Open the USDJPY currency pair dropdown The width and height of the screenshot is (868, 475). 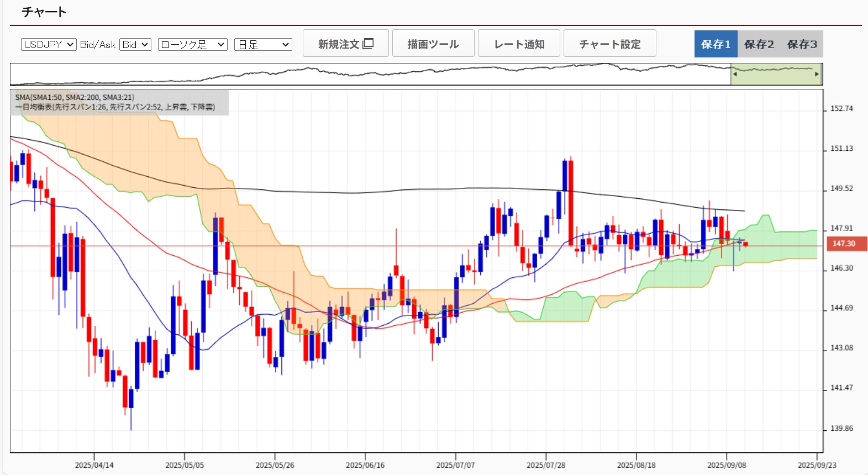(49, 45)
